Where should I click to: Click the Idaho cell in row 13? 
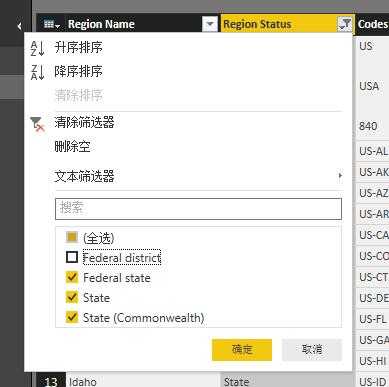pyautogui.click(x=143, y=381)
